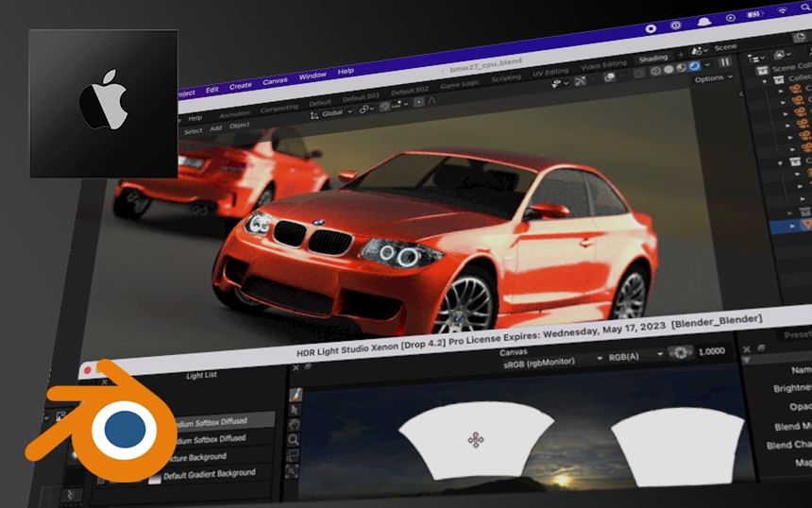Open the Compositing workspace tab
This screenshot has width=812, height=508.
tap(279, 109)
